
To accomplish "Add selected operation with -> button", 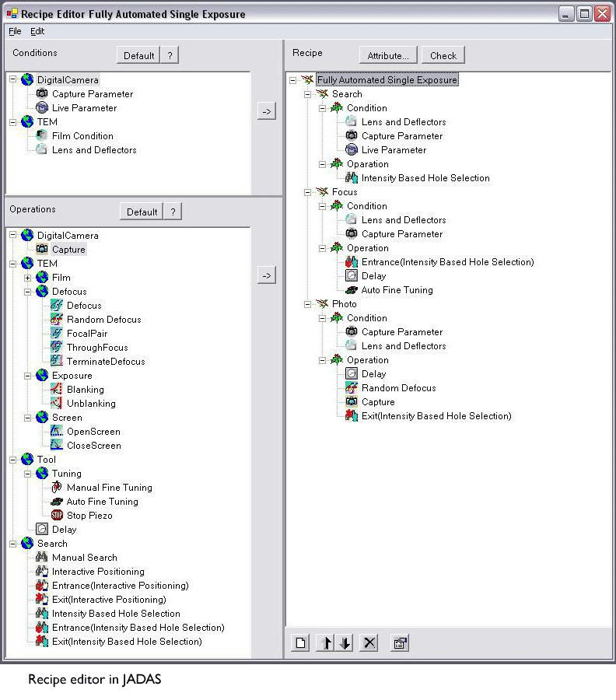I will tap(267, 275).
